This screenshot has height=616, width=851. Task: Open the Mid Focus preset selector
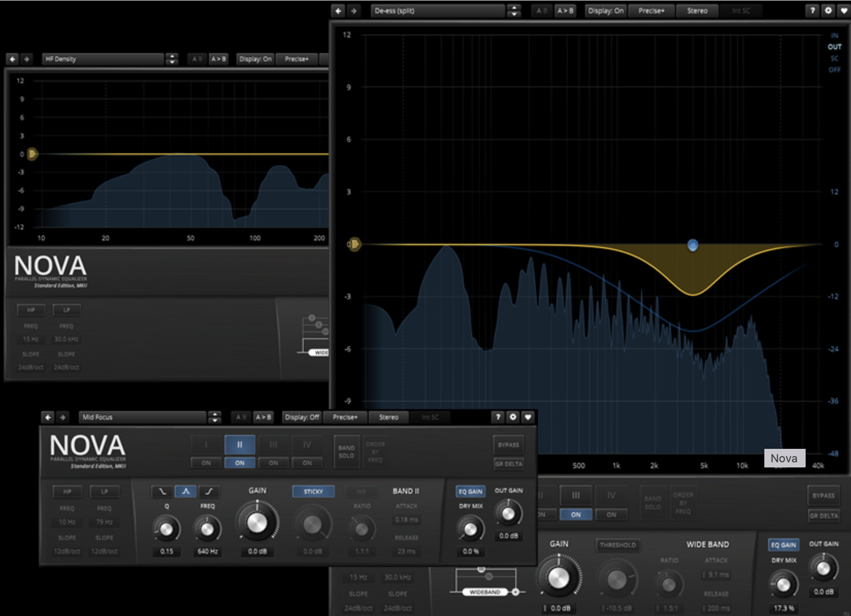[142, 417]
